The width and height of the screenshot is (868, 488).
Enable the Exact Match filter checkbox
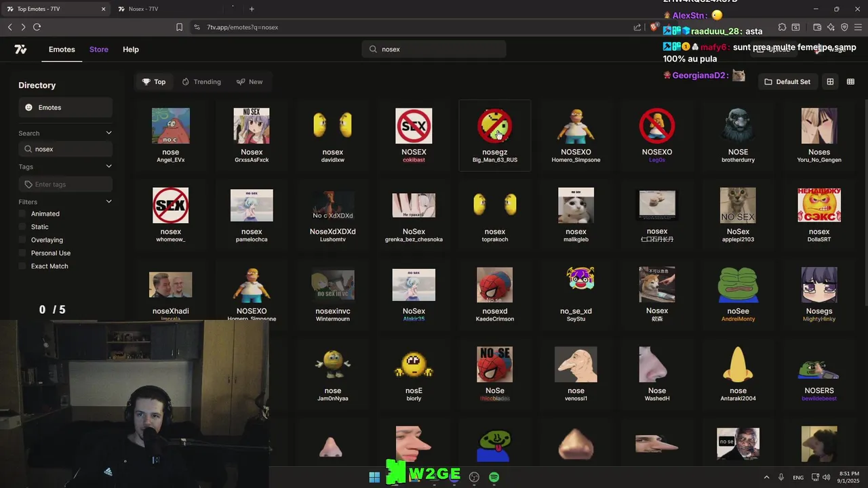pos(22,266)
